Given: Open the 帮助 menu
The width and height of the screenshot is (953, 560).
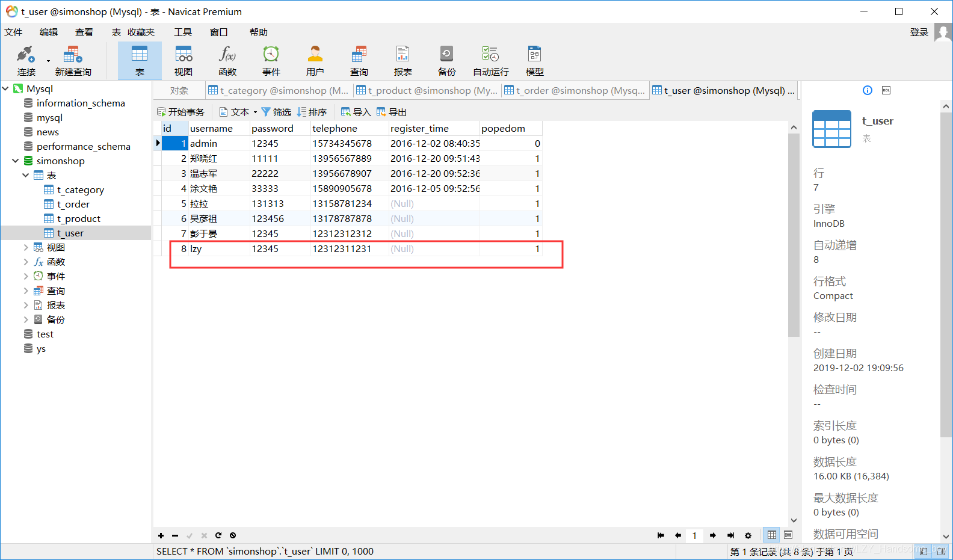Looking at the screenshot, I should 259,32.
